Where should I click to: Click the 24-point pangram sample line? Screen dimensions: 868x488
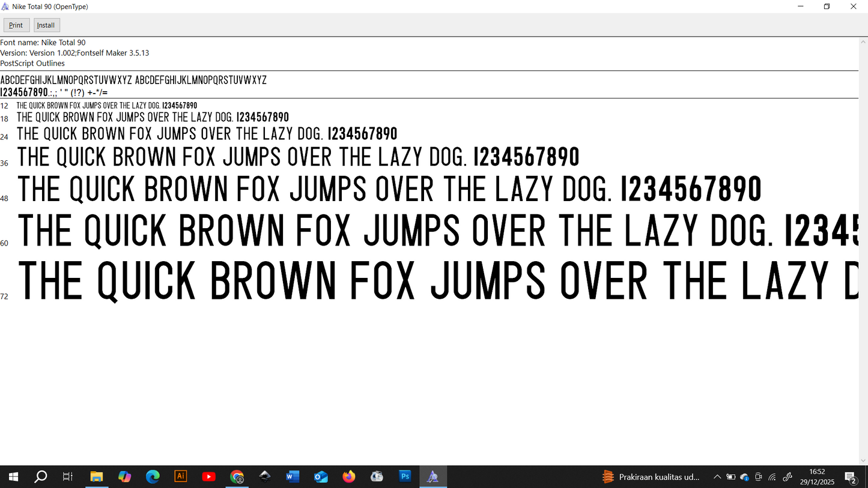207,133
